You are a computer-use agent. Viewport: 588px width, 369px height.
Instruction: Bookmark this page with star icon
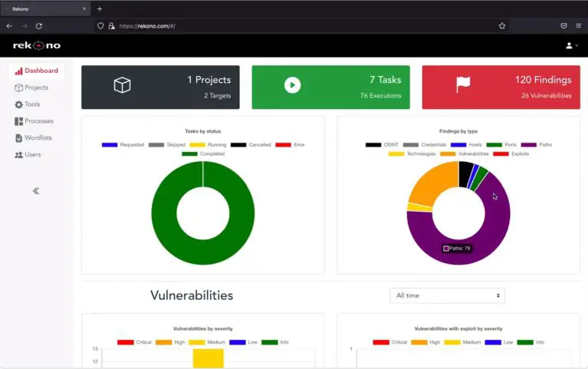(502, 26)
